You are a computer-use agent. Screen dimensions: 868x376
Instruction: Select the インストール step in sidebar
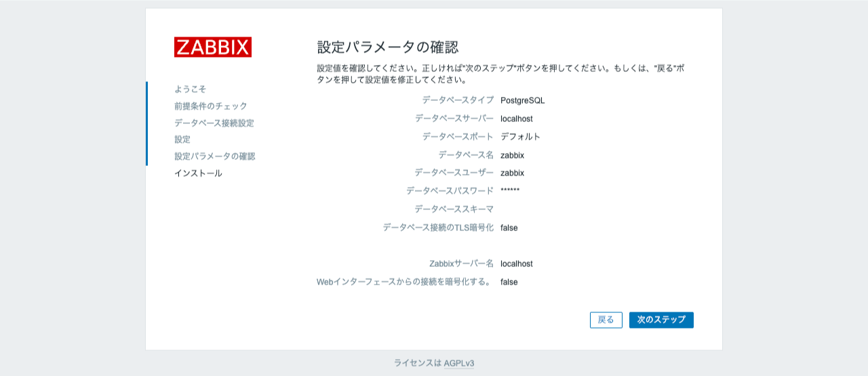198,173
